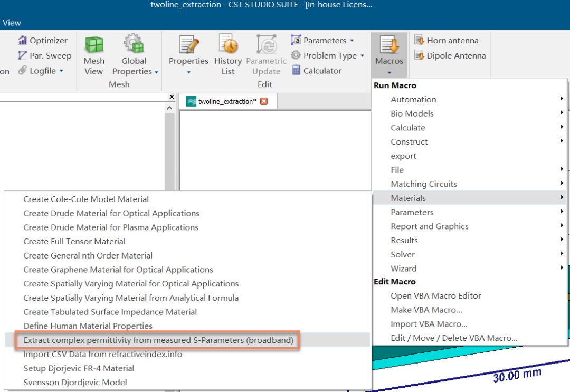Select the twoline_extraction document tab
Screen dimensions: 570x392
(227, 101)
